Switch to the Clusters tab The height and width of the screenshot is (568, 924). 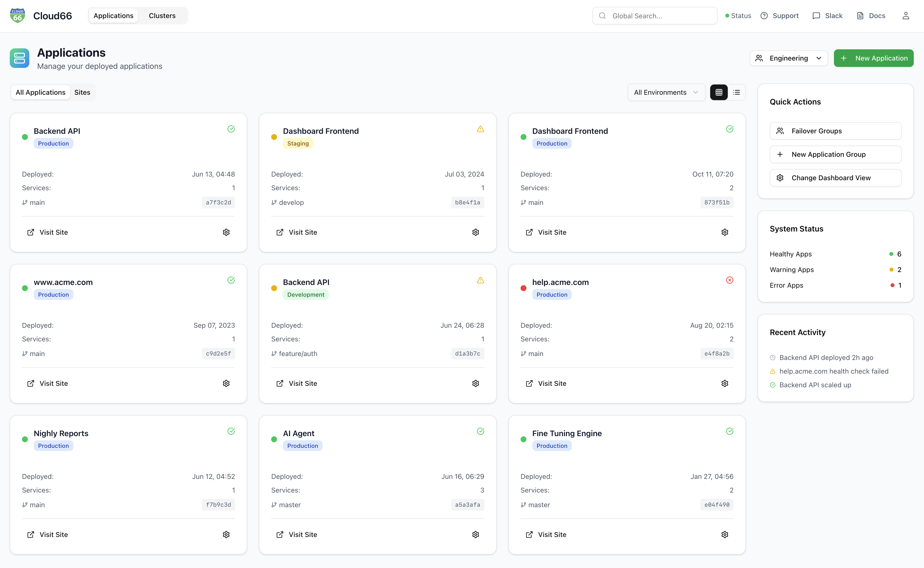click(x=162, y=16)
